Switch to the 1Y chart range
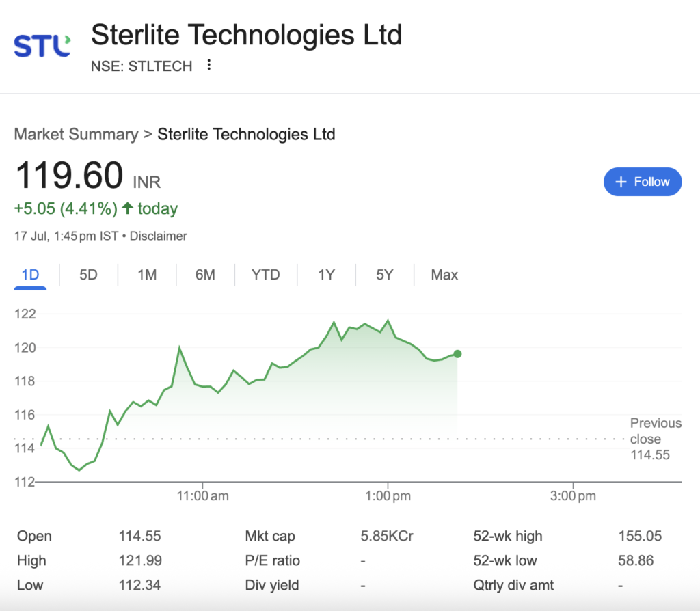This screenshot has height=611, width=700. pos(326,275)
